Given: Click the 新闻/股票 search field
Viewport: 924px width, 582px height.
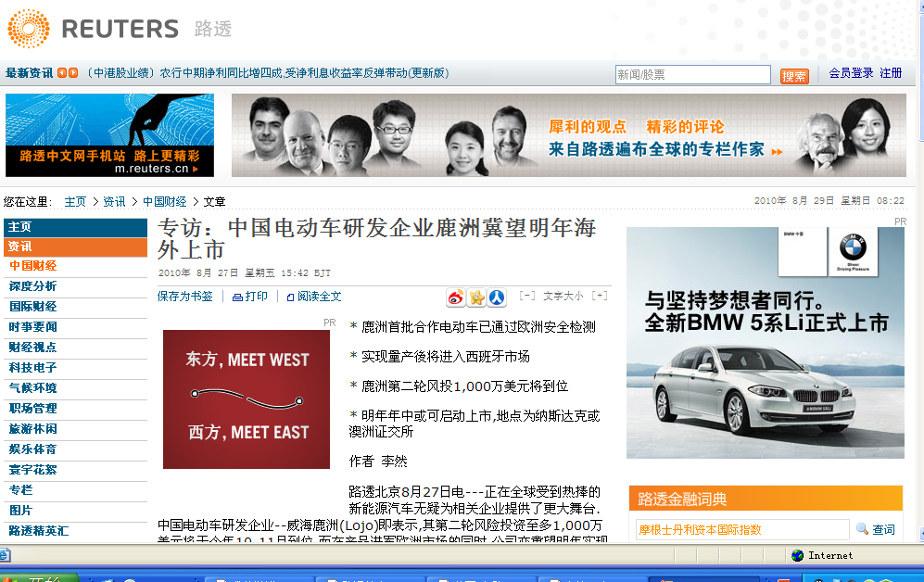Looking at the screenshot, I should [x=692, y=75].
